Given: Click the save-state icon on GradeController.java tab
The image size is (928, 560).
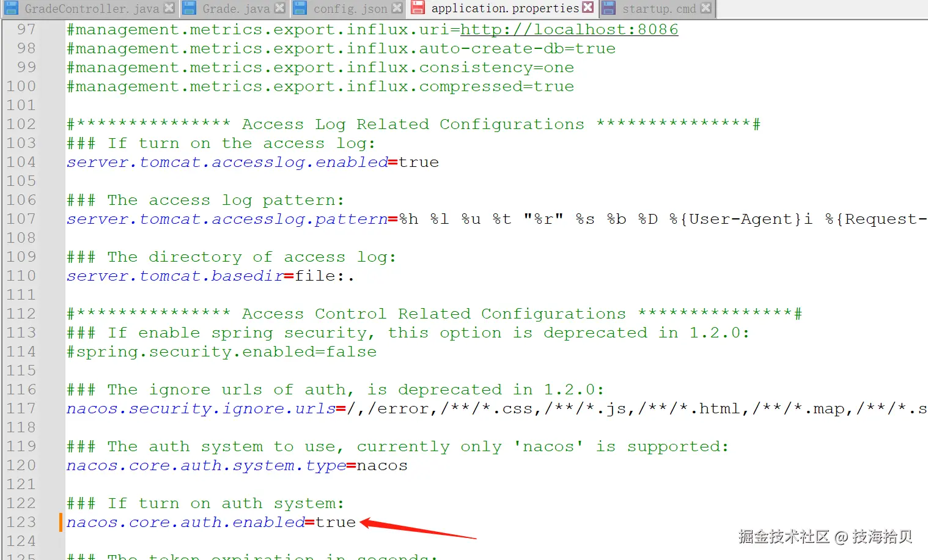Looking at the screenshot, I should pos(12,8).
